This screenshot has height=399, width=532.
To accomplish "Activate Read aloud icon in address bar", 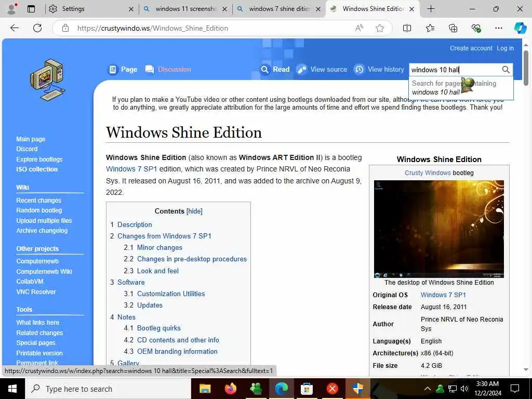I will [x=359, y=28].
